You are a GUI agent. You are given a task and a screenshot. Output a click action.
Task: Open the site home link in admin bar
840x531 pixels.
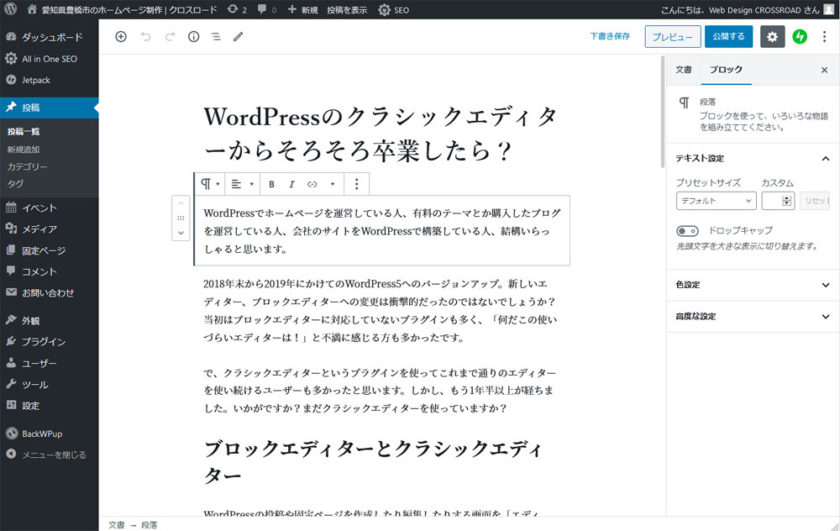(123, 10)
